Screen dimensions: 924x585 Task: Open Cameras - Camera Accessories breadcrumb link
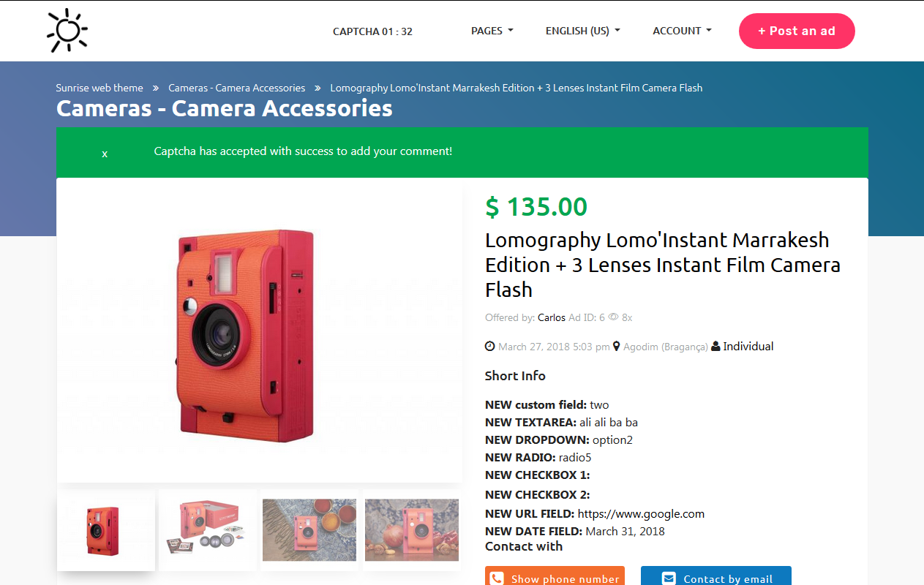tap(236, 88)
